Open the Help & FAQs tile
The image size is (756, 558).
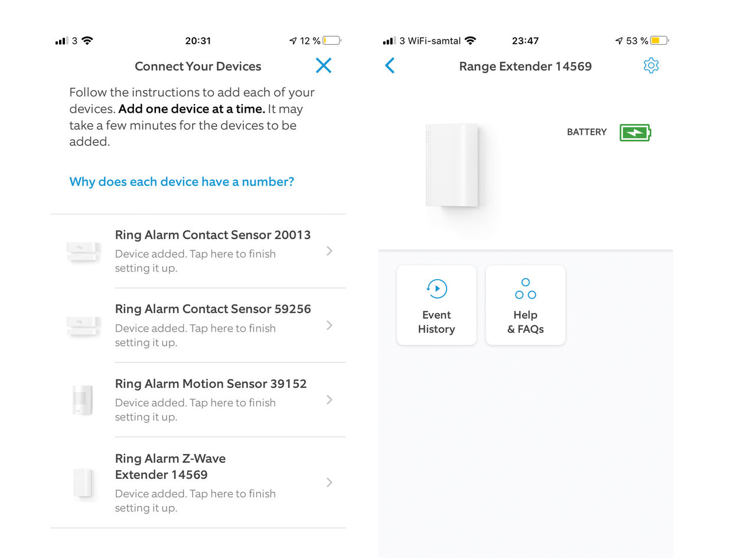pyautogui.click(x=526, y=305)
